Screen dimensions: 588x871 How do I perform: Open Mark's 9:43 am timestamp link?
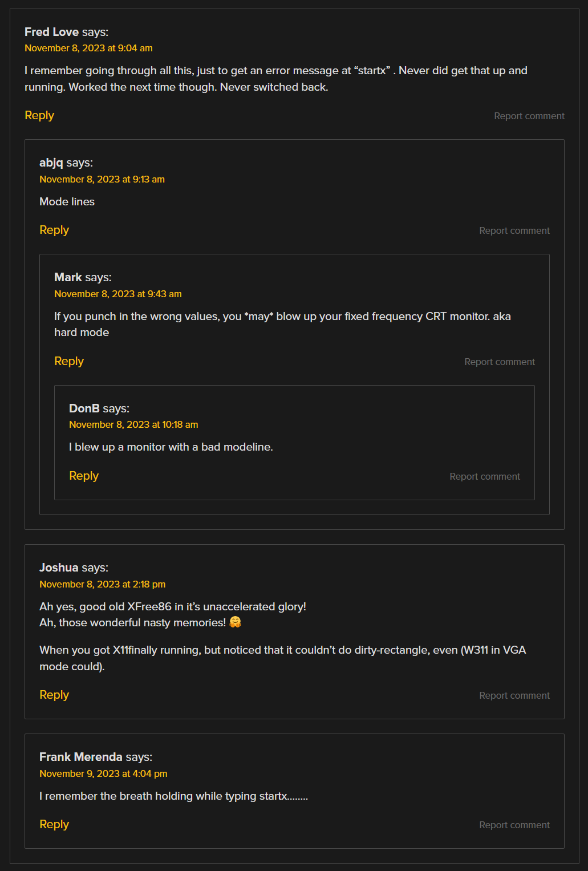tap(118, 294)
